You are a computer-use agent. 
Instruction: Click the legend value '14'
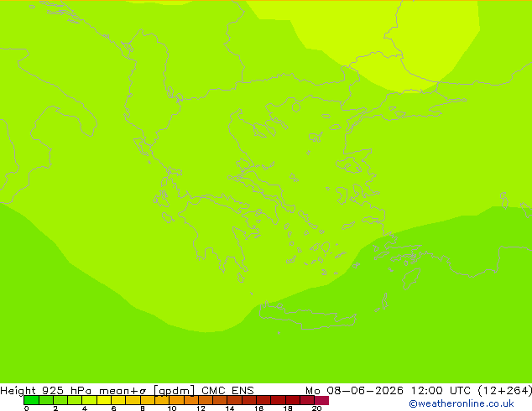tap(230, 408)
